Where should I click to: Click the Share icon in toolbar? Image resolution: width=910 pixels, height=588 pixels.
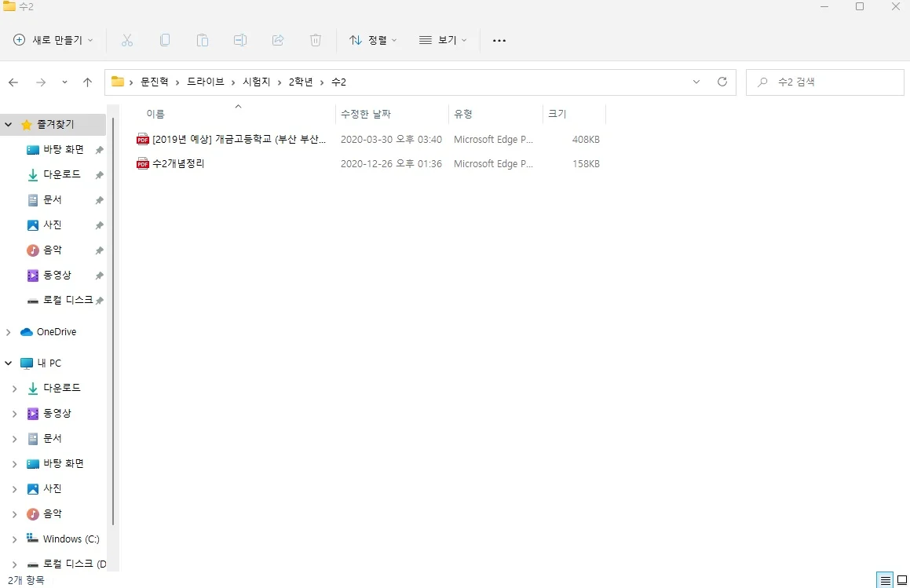pyautogui.click(x=278, y=40)
